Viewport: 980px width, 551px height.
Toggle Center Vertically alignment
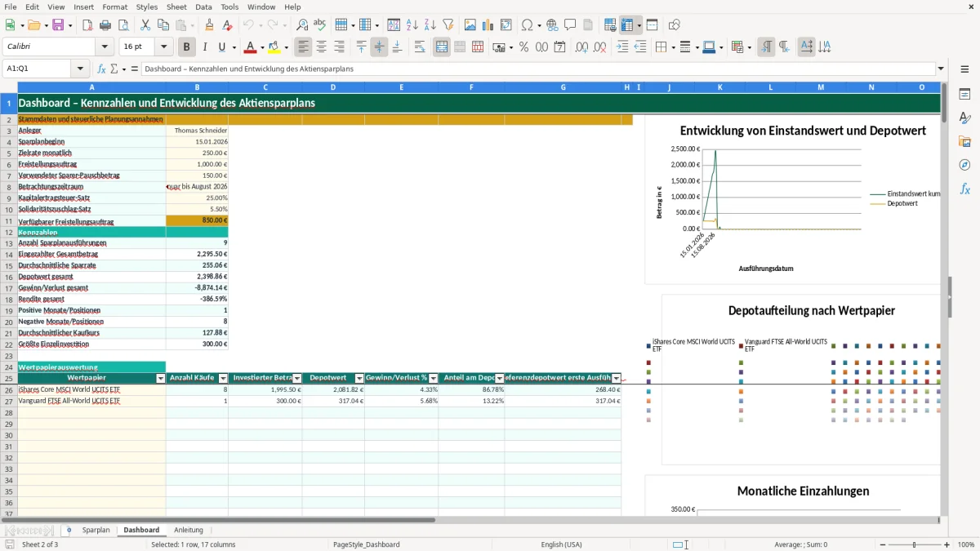tap(379, 47)
